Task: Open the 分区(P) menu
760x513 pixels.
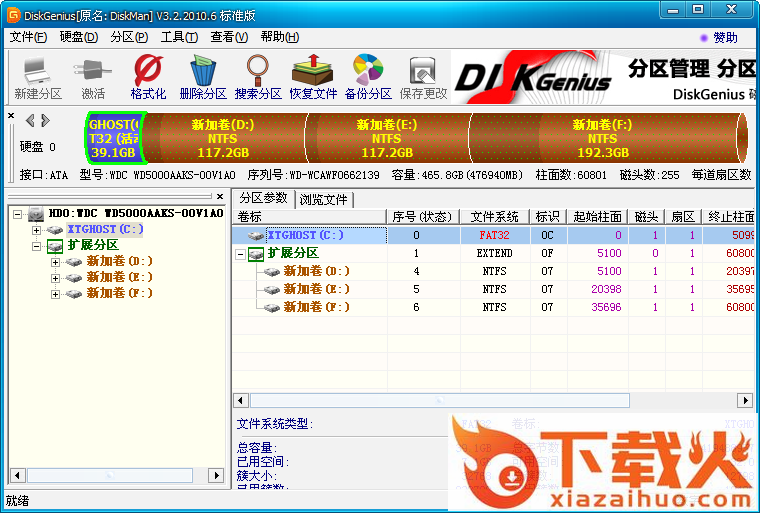Action: point(129,37)
